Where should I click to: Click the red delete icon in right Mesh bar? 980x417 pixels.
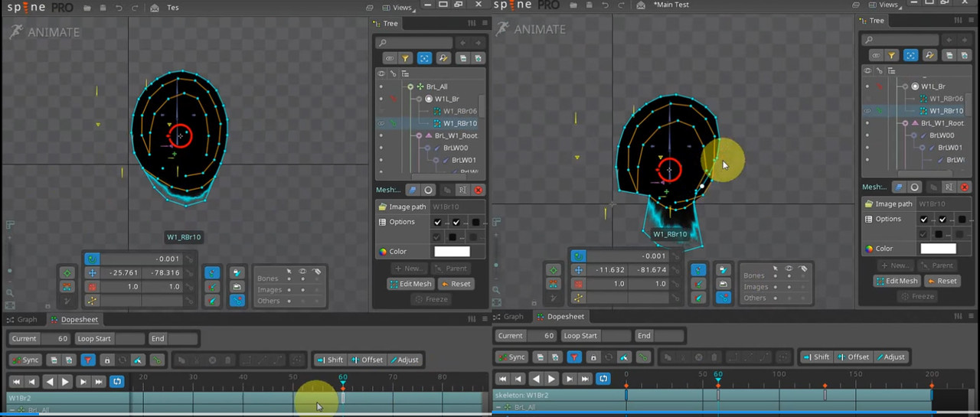(965, 187)
